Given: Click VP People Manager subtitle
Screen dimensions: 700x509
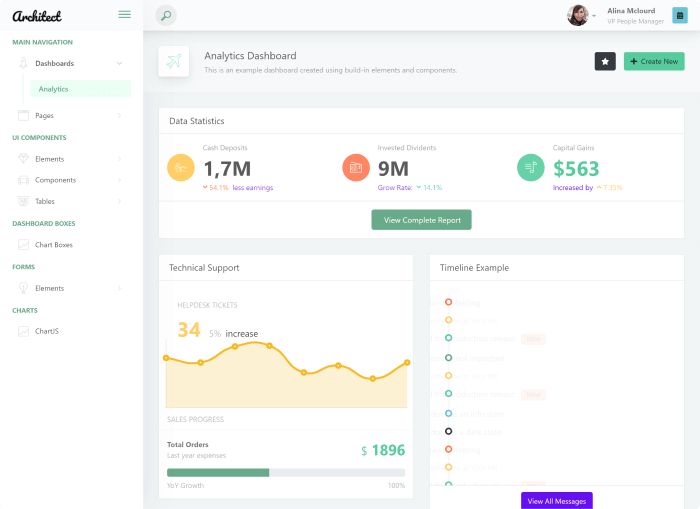Looking at the screenshot, I should pos(635,21).
